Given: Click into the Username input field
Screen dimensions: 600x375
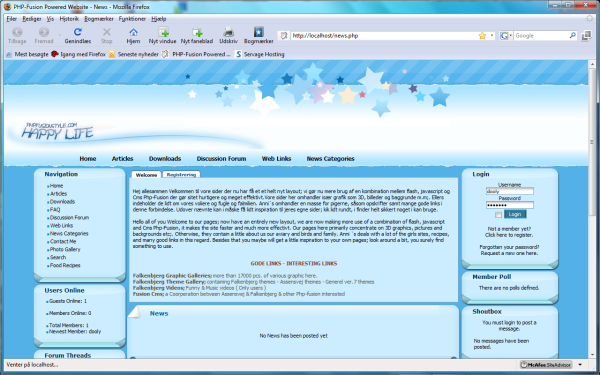Looking at the screenshot, I should pyautogui.click(x=509, y=191).
